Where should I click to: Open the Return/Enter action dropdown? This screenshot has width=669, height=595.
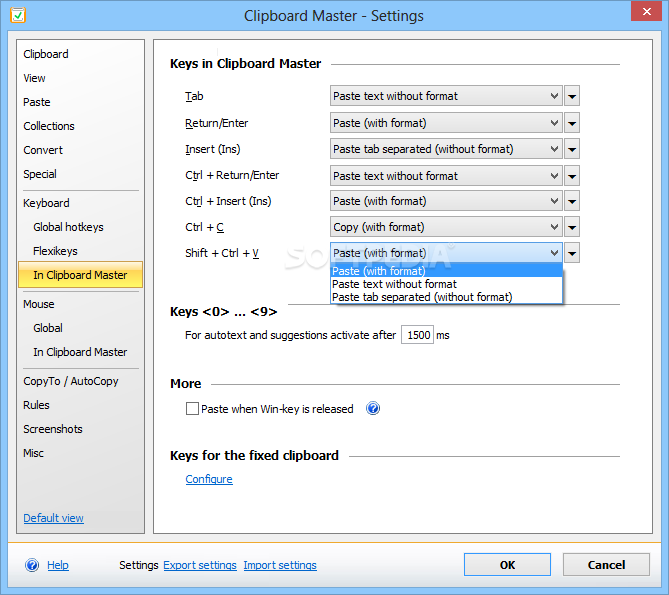pos(446,123)
